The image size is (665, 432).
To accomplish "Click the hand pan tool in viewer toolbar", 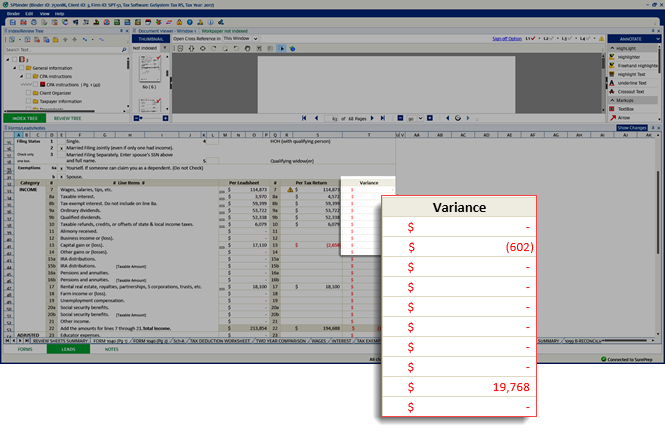I will tap(248, 48).
